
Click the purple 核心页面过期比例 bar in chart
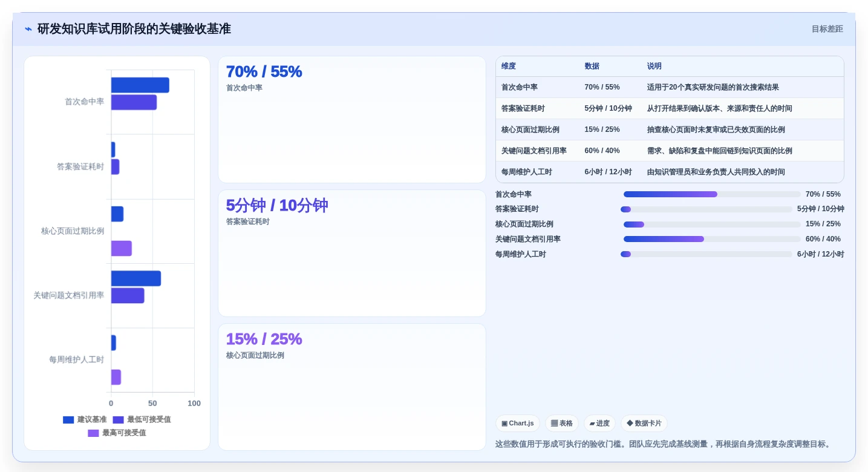[x=121, y=248]
